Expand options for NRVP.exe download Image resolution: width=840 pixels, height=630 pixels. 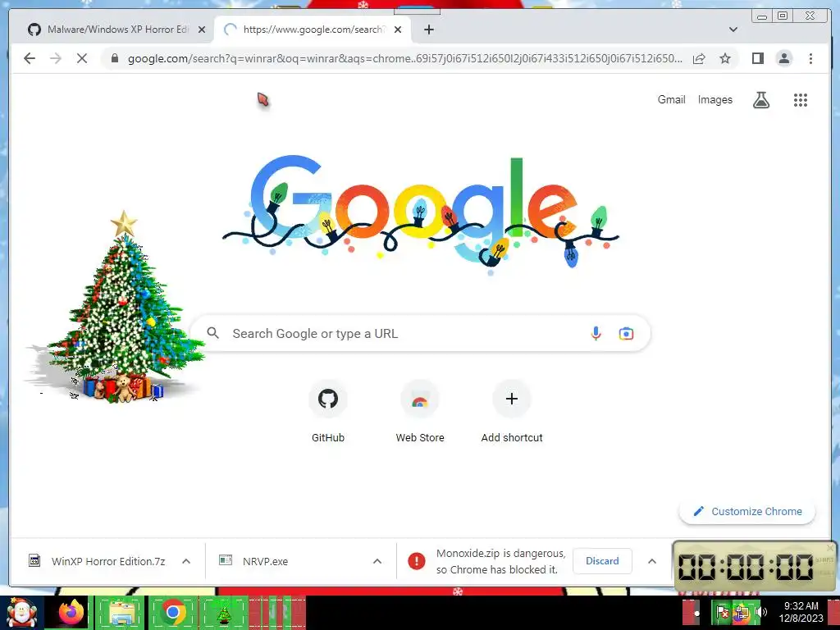pyautogui.click(x=377, y=561)
